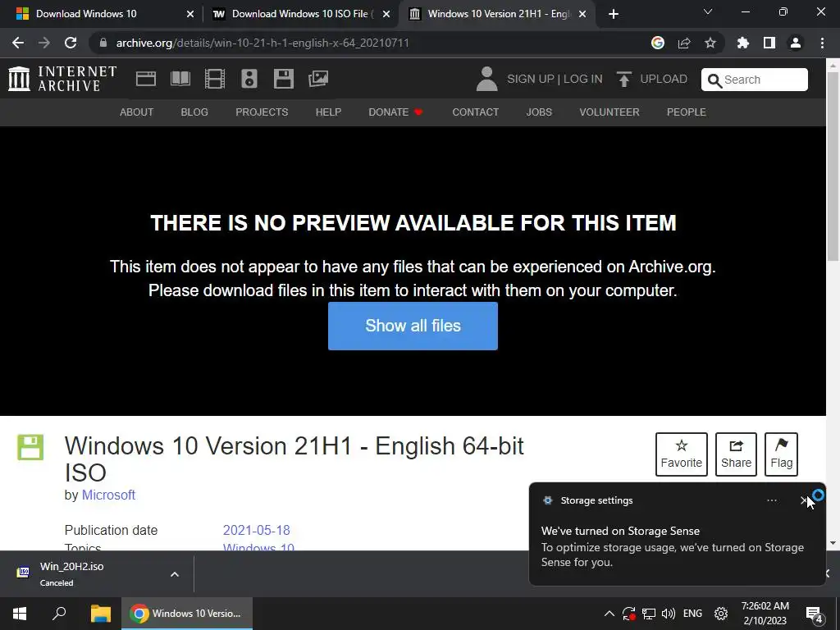Reload the archive.org page

click(71, 43)
